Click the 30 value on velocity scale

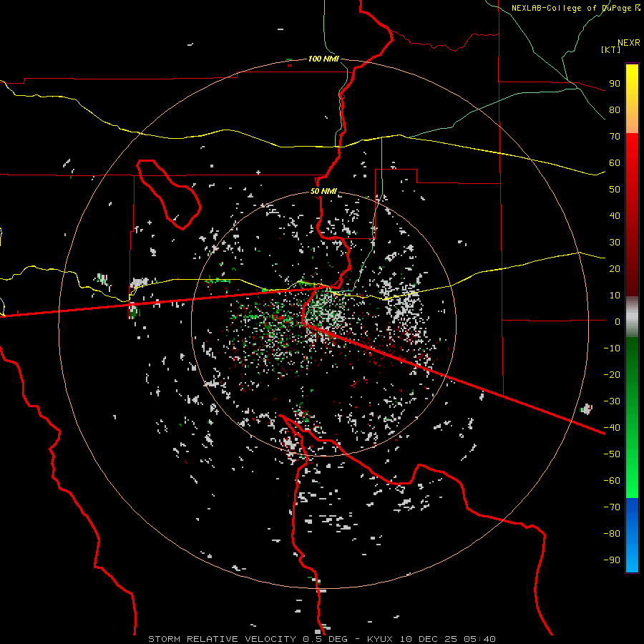pyautogui.click(x=615, y=243)
